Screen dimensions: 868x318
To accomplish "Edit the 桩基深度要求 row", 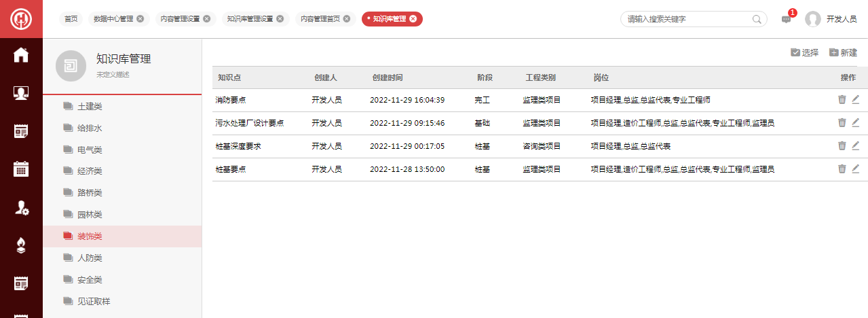I will coord(856,146).
